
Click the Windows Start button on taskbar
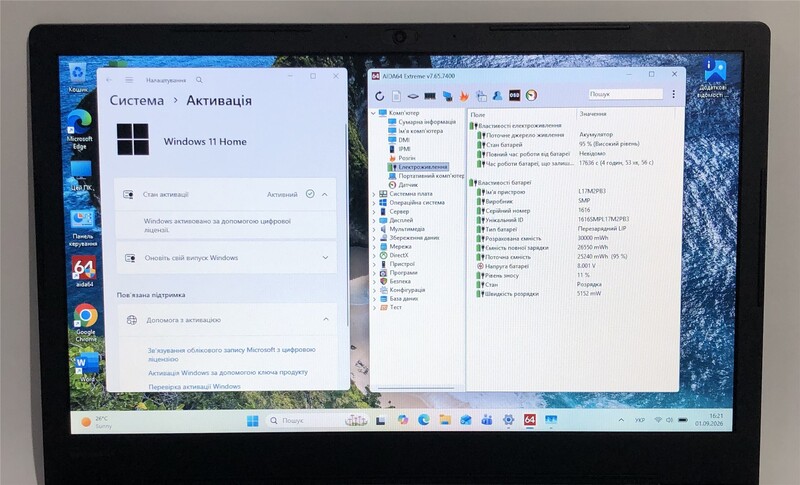coord(253,421)
